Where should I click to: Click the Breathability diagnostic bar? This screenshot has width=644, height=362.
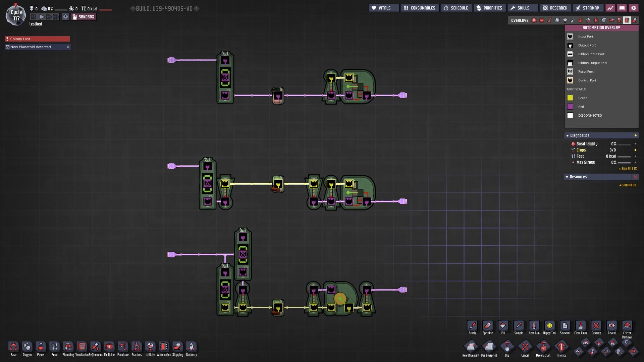click(x=624, y=144)
